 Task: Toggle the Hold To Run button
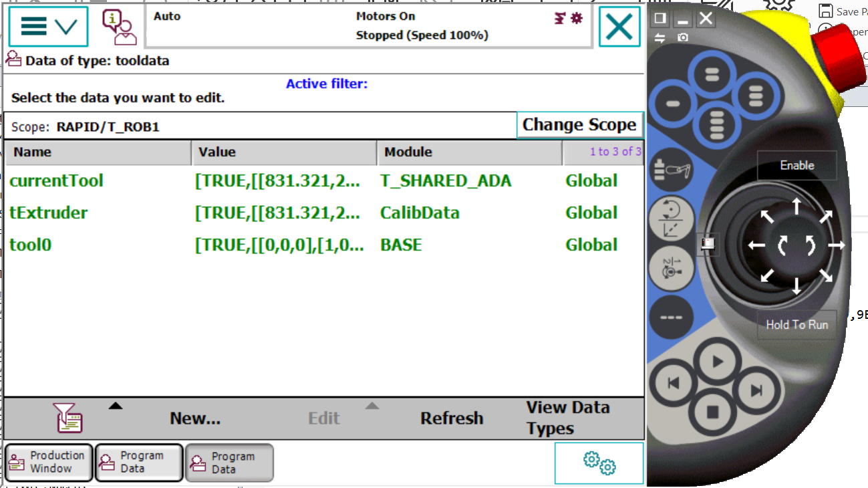tap(797, 324)
